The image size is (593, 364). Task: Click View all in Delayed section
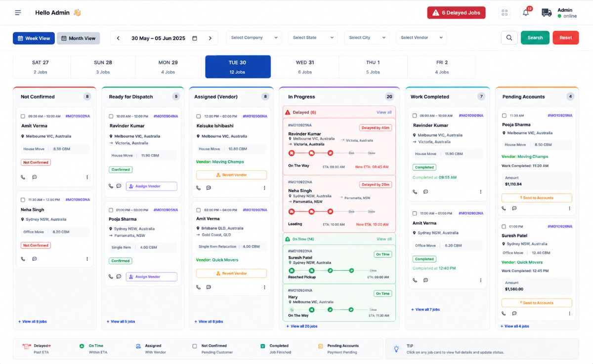point(384,112)
